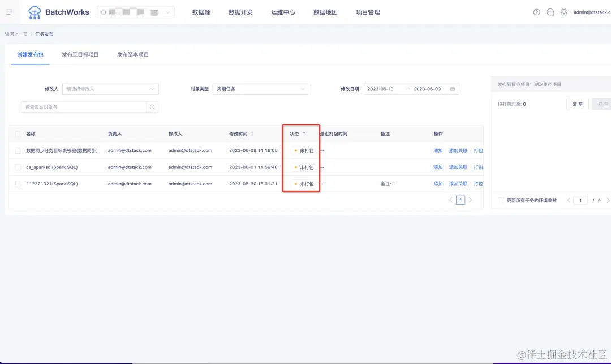
Task: Click the 状态 column filter icon
Action: click(304, 133)
